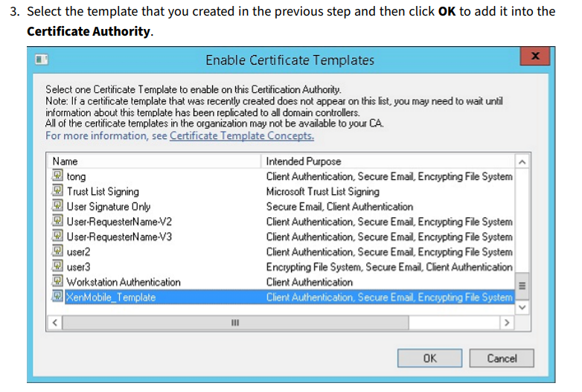The width and height of the screenshot is (582, 392).
Task: Click the Cancel button
Action: [x=502, y=359]
